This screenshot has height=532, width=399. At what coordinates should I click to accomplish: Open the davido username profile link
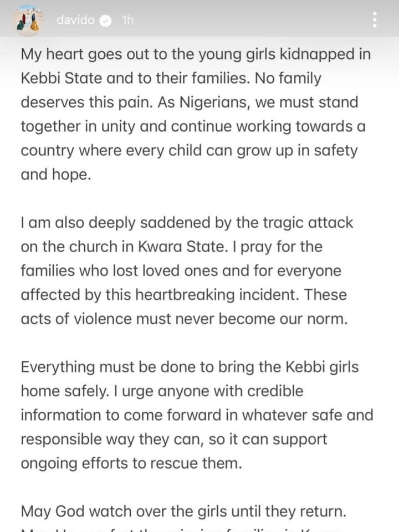coord(75,21)
